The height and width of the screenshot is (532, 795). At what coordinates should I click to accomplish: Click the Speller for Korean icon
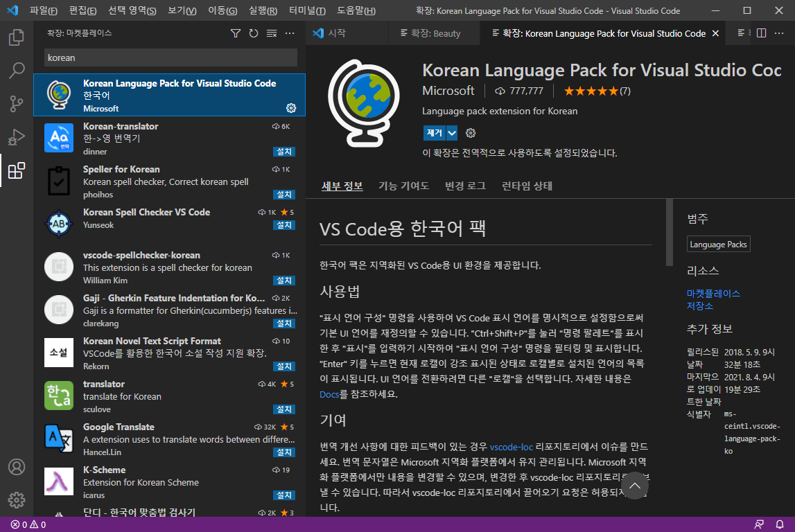point(59,181)
